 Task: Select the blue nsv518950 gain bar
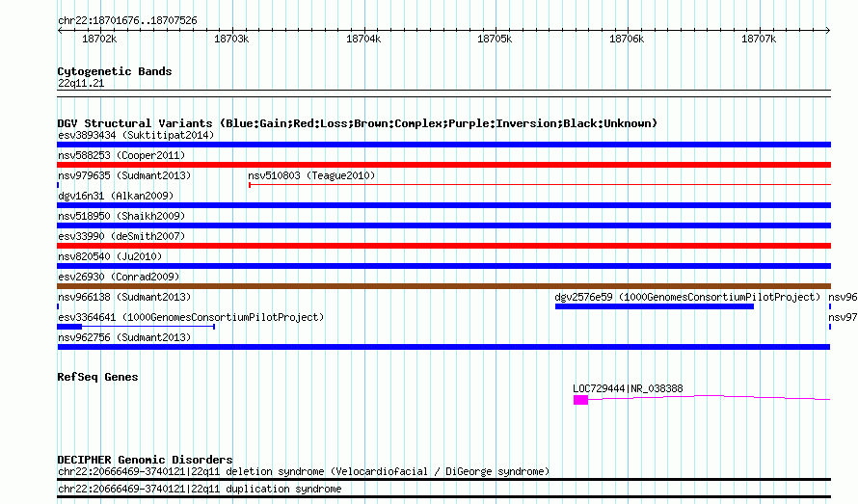443,225
